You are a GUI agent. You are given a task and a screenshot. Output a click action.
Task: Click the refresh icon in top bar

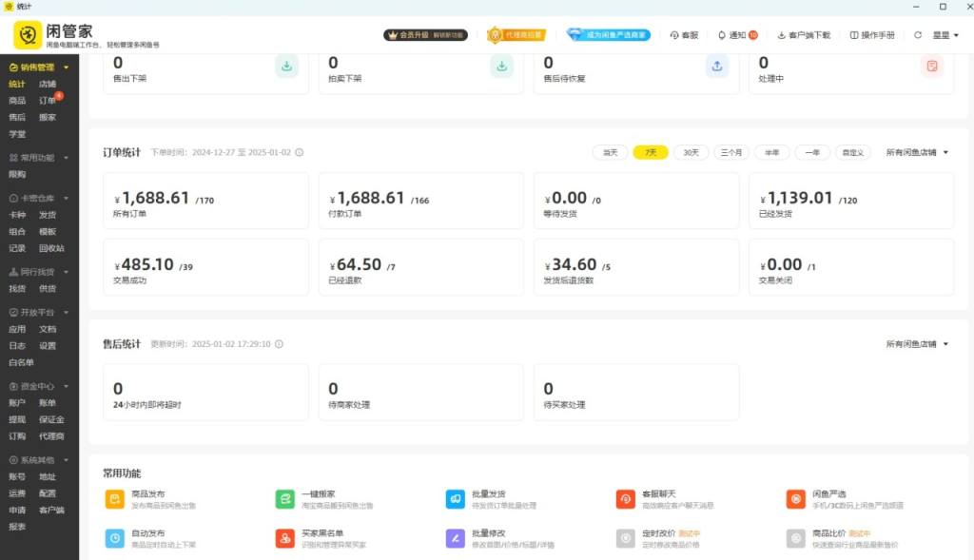(918, 35)
